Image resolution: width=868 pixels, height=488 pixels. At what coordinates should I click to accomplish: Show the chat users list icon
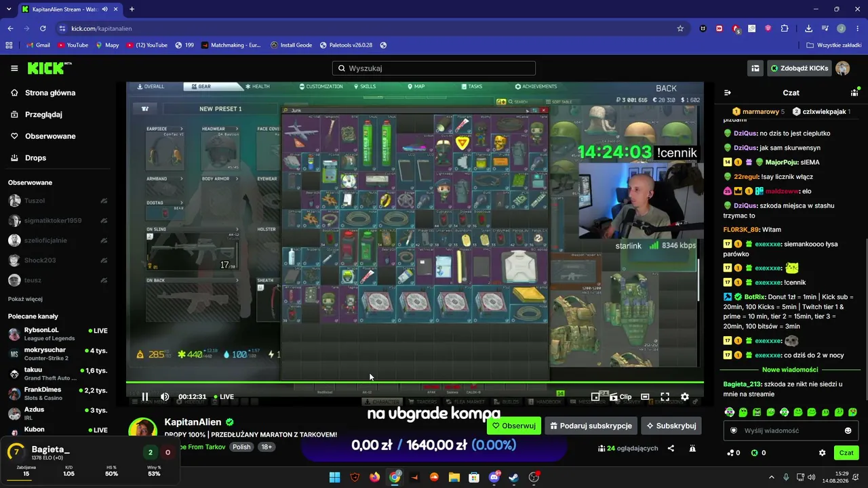point(854,93)
